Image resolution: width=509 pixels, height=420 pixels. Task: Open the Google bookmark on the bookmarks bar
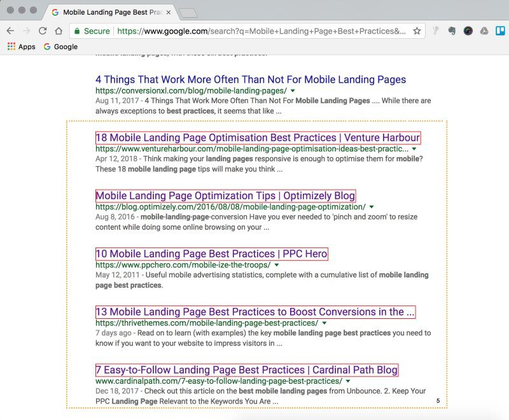coord(62,46)
